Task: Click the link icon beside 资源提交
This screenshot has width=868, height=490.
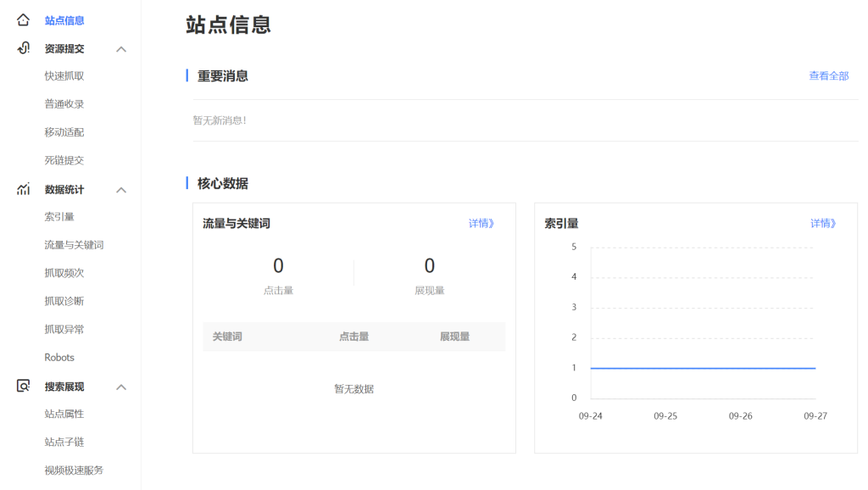Action: click(25, 48)
